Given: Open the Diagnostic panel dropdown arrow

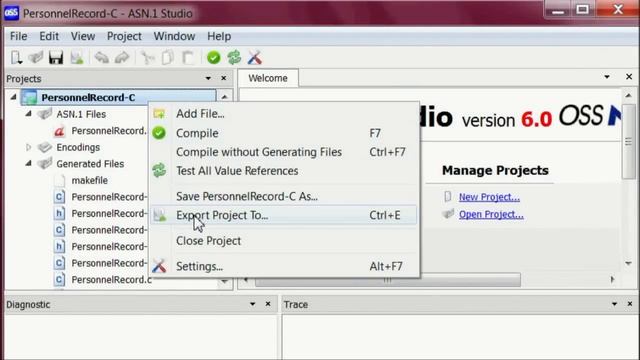Looking at the screenshot, I should (252, 304).
